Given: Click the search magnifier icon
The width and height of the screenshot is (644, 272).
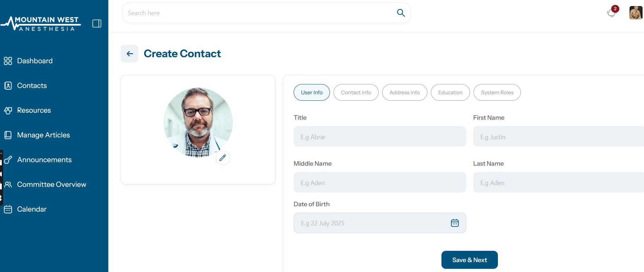Looking at the screenshot, I should point(401,13).
